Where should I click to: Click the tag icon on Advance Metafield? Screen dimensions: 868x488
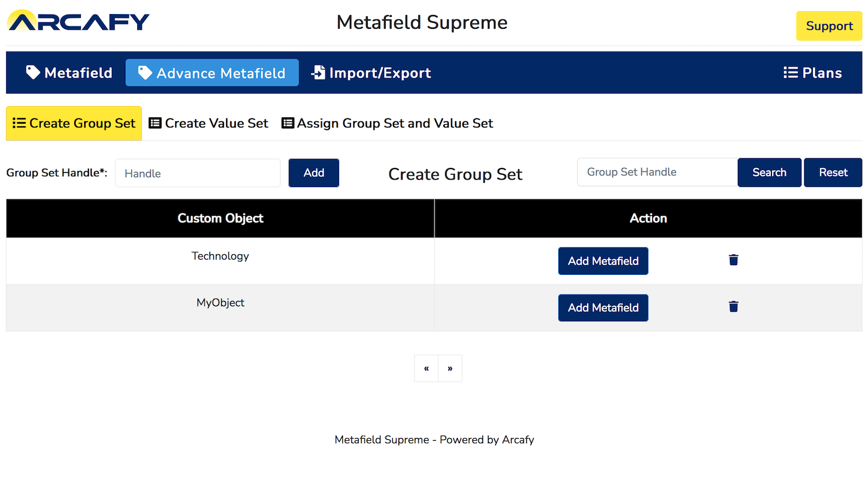coord(145,72)
